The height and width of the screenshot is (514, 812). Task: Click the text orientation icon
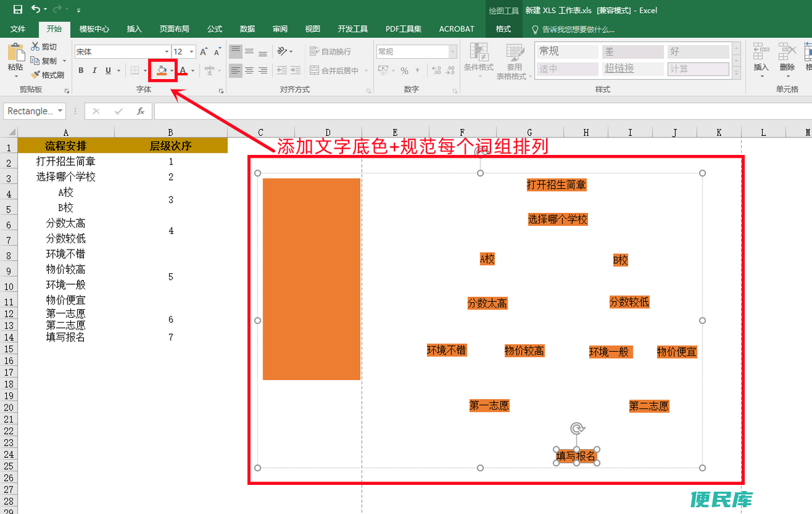tap(282, 51)
